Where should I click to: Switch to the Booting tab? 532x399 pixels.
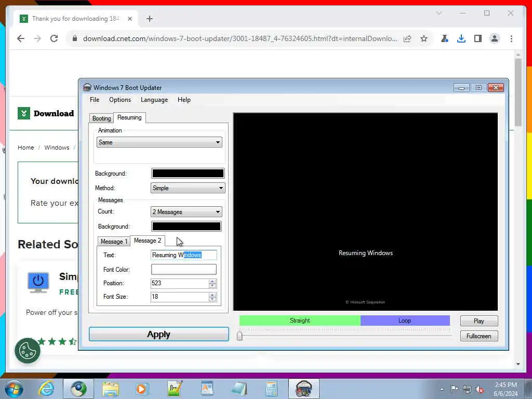[101, 118]
